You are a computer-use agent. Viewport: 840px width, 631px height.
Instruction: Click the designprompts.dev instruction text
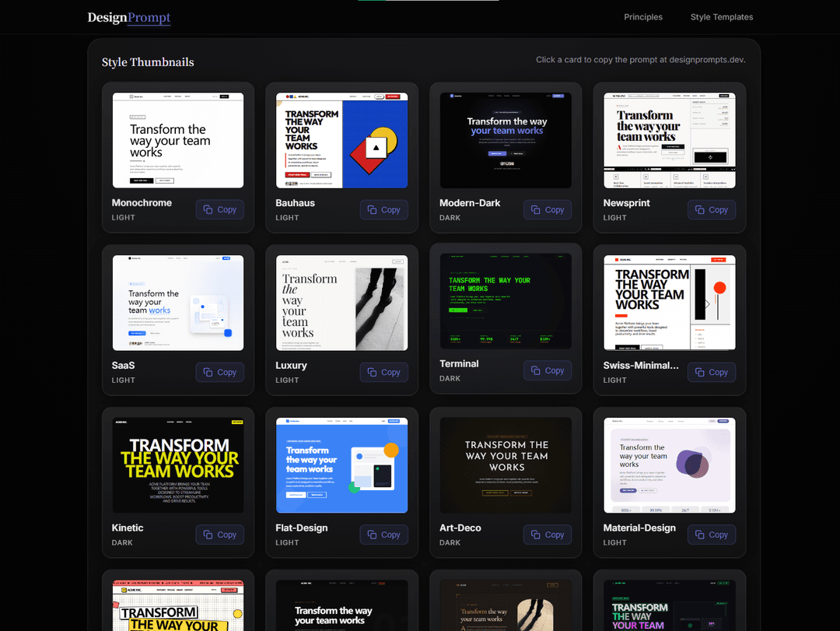tap(641, 59)
